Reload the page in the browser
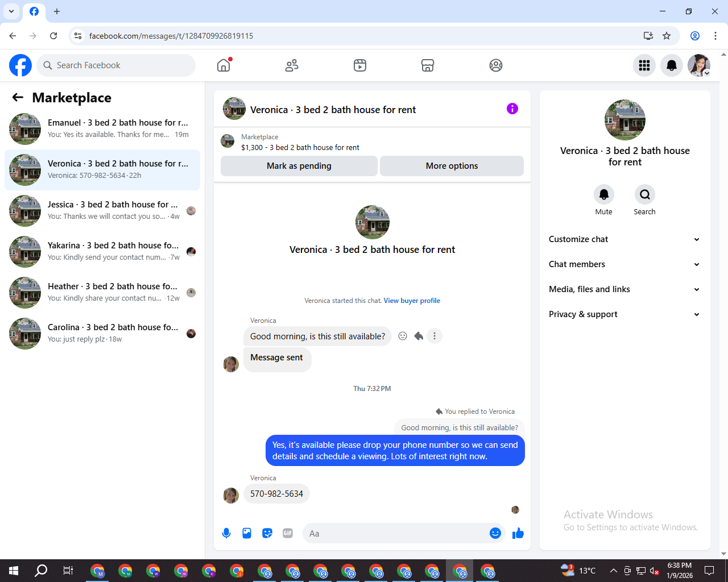Image resolution: width=728 pixels, height=582 pixels. tap(53, 36)
